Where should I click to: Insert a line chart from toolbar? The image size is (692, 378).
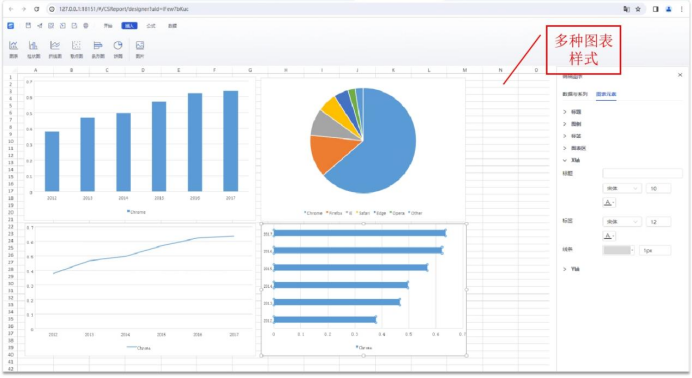click(x=55, y=49)
